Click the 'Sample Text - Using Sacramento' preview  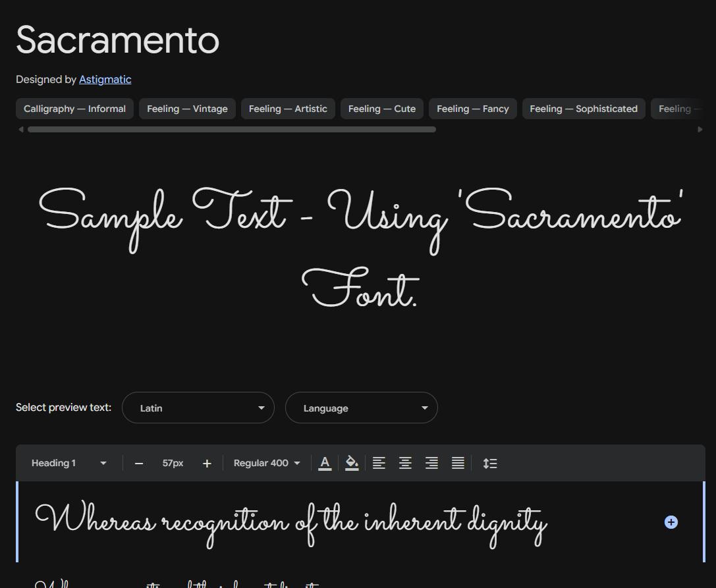click(x=361, y=246)
